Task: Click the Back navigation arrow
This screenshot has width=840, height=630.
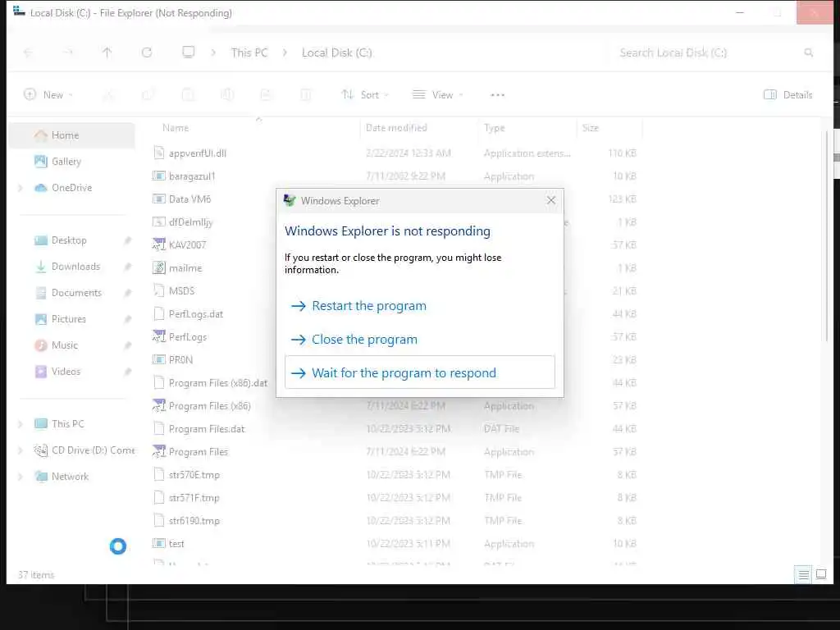Action: tap(29, 52)
